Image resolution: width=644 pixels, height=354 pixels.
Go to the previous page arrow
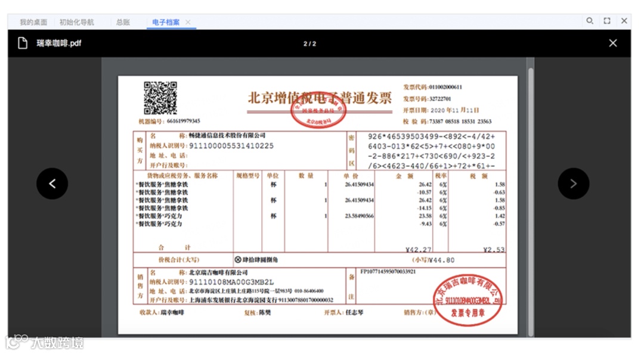(52, 184)
